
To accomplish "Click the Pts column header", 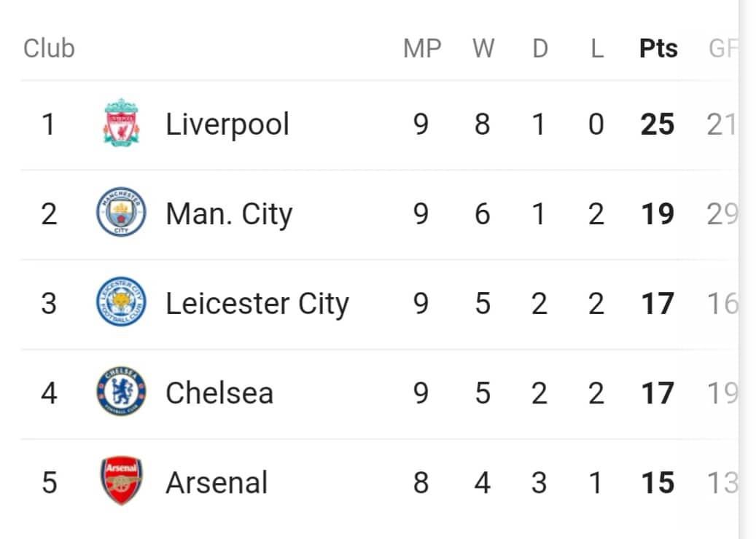I will 658,48.
